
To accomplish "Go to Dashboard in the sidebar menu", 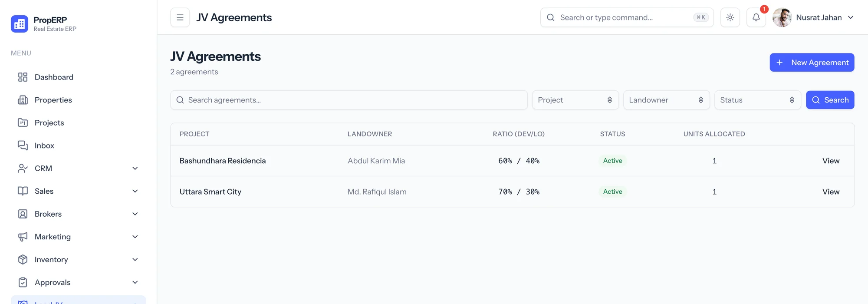I will tap(78, 77).
